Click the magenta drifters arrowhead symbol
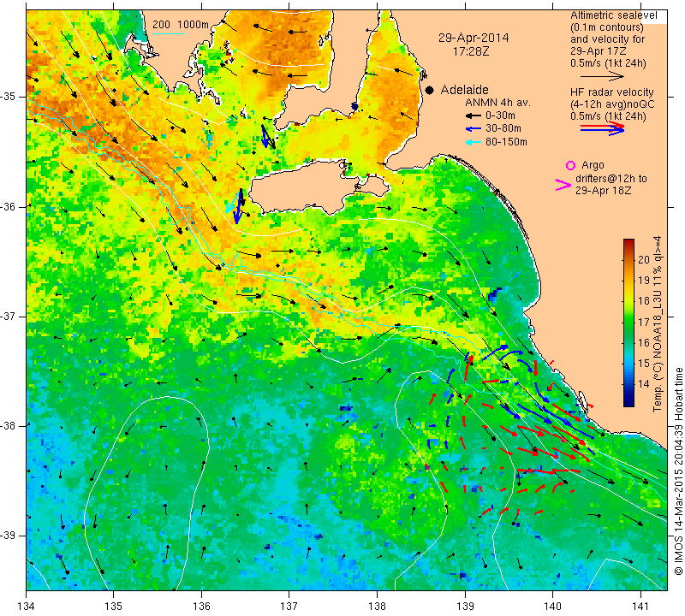 tap(563, 185)
